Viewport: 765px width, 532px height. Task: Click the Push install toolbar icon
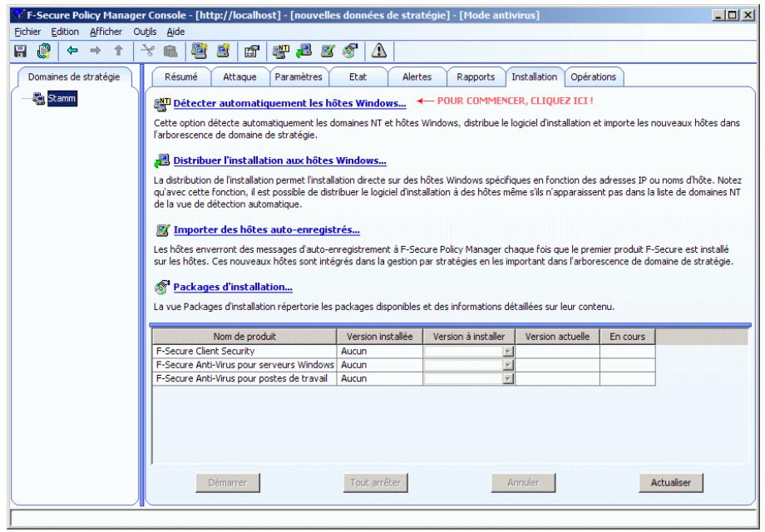pyautogui.click(x=304, y=51)
